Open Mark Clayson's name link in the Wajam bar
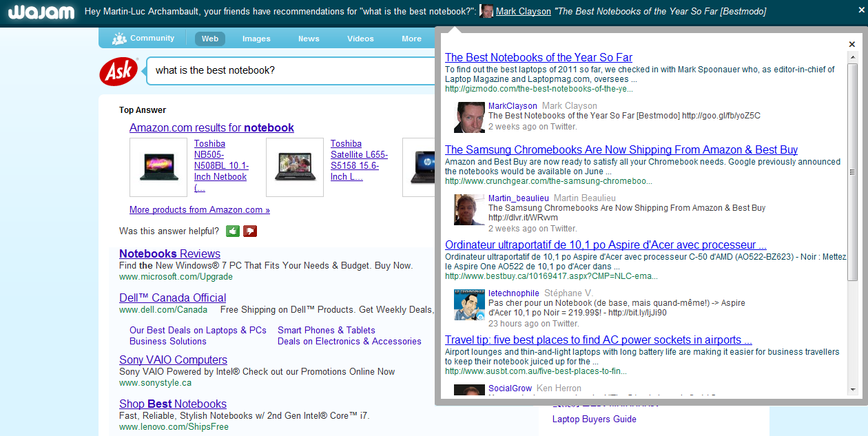868x436 pixels. point(524,11)
